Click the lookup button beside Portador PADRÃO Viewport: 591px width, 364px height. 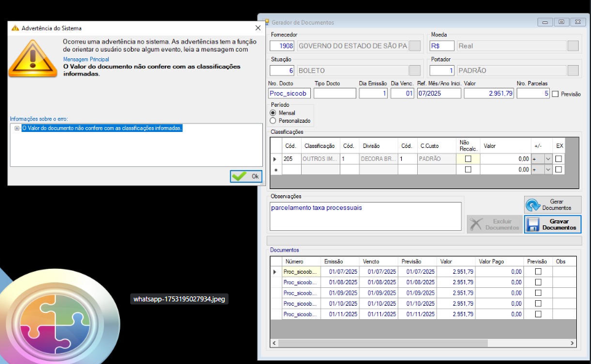573,71
